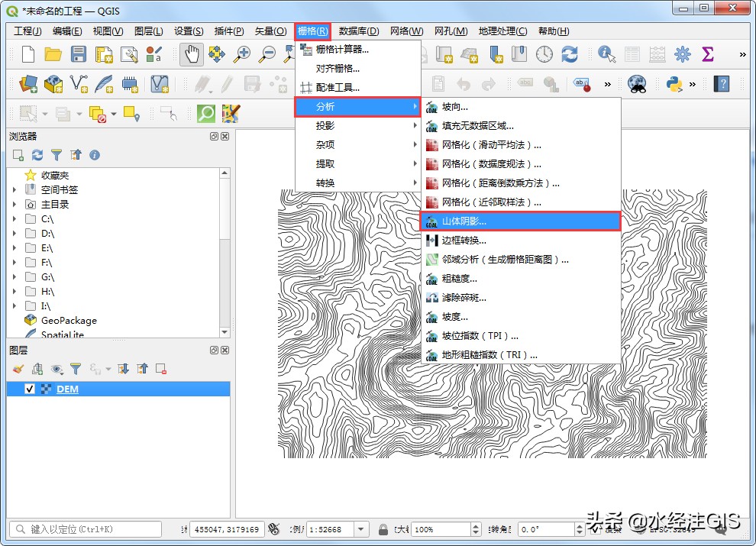756x546 pixels.
Task: Click the New Project icon
Action: point(28,54)
